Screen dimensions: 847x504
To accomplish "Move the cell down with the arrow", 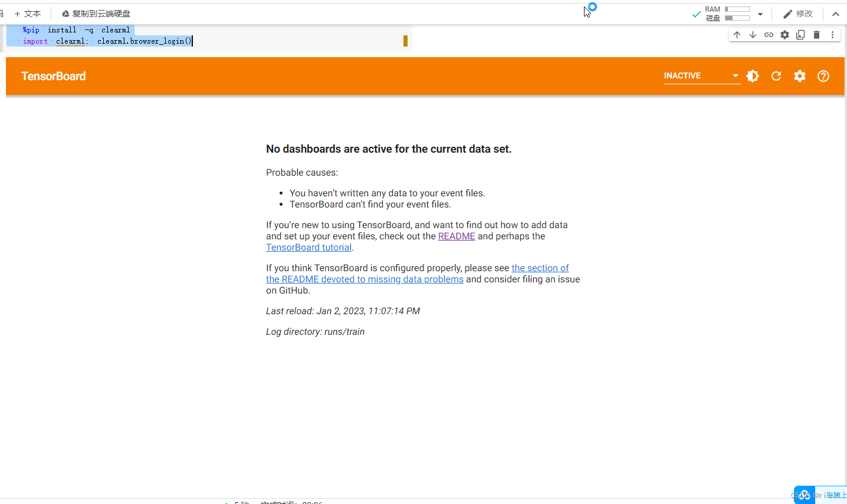I will 753,35.
